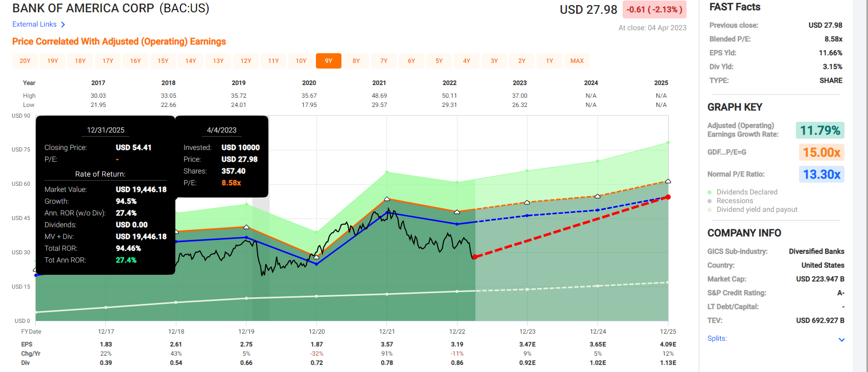Image resolution: width=868 pixels, height=372 pixels.
Task: Switch to the 10Y range
Action: click(x=301, y=61)
